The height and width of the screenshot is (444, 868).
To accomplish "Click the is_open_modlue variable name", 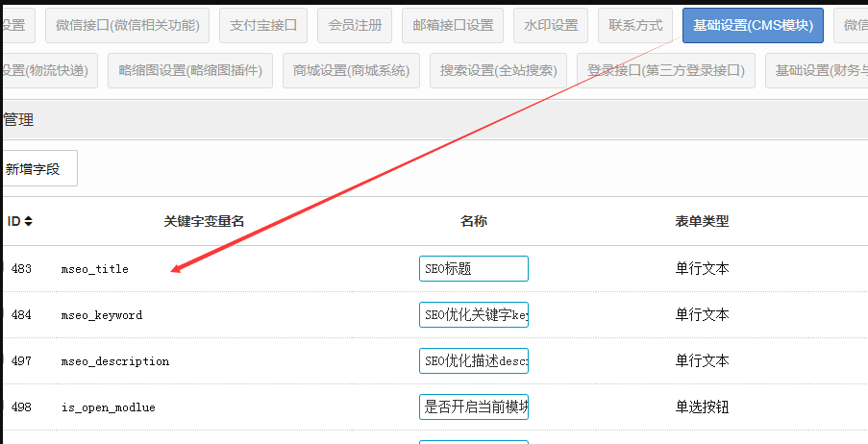I will click(109, 408).
